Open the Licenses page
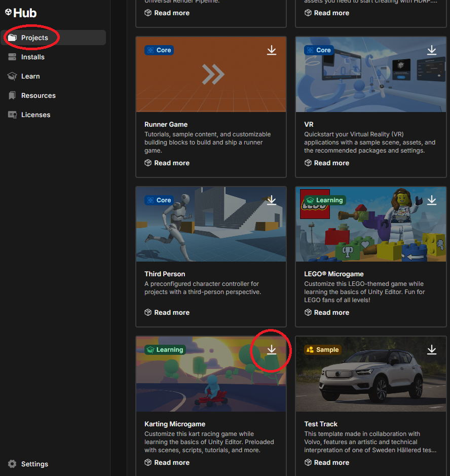This screenshot has height=476, width=450. 35,115
